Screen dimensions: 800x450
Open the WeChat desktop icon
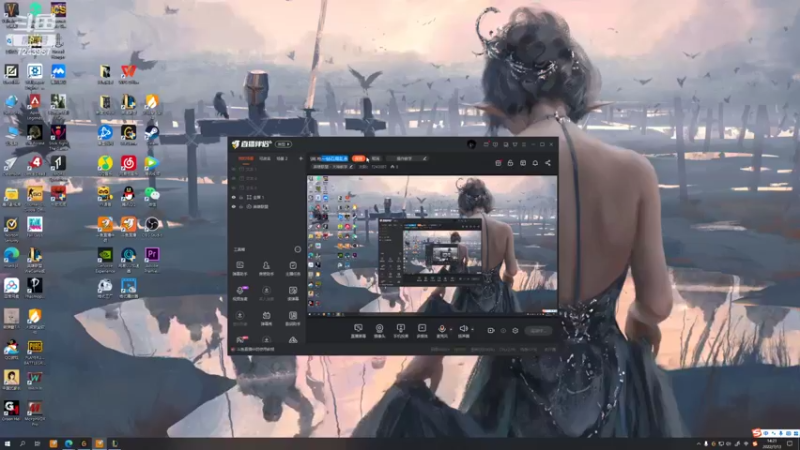[x=152, y=196]
